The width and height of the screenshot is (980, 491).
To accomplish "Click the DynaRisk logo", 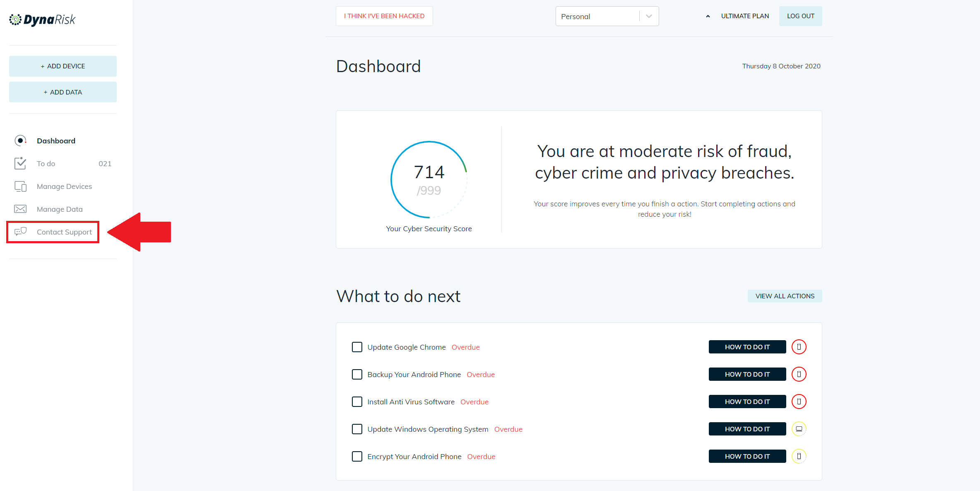I will click(x=42, y=19).
